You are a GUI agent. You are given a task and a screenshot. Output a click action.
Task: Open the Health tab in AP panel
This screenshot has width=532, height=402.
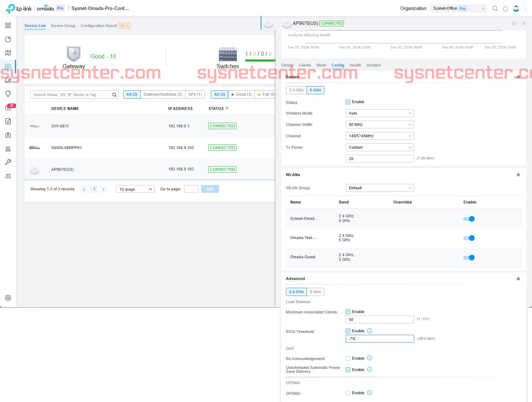[x=355, y=65]
